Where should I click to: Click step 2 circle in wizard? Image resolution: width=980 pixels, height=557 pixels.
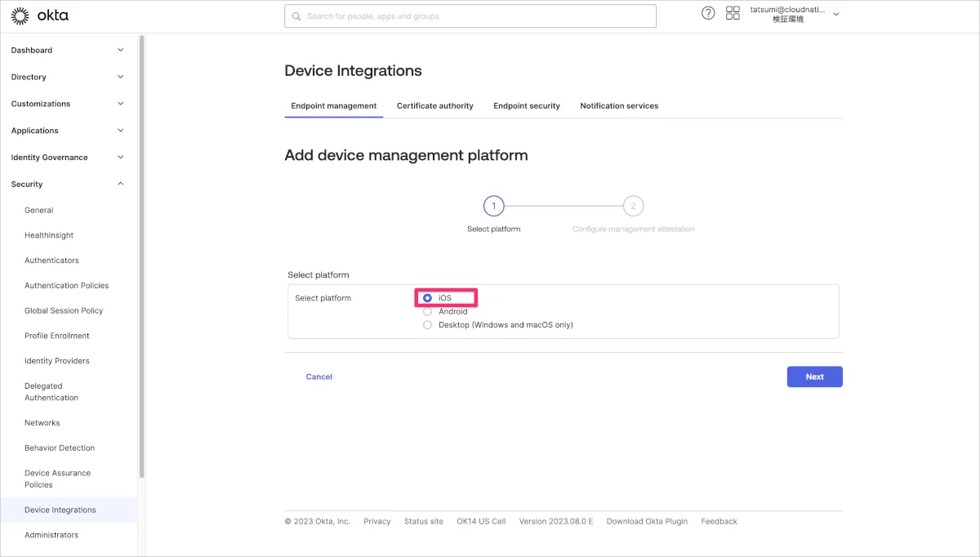pos(633,206)
